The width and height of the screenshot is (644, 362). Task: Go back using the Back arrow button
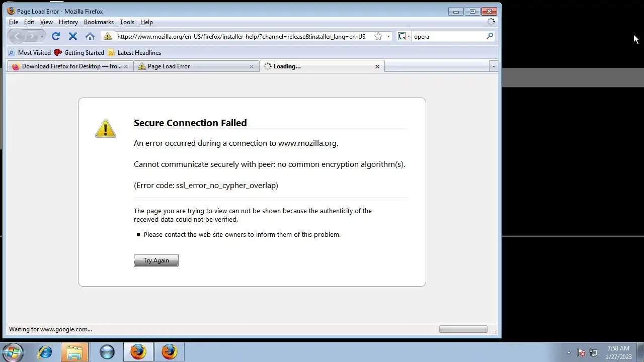point(17,36)
